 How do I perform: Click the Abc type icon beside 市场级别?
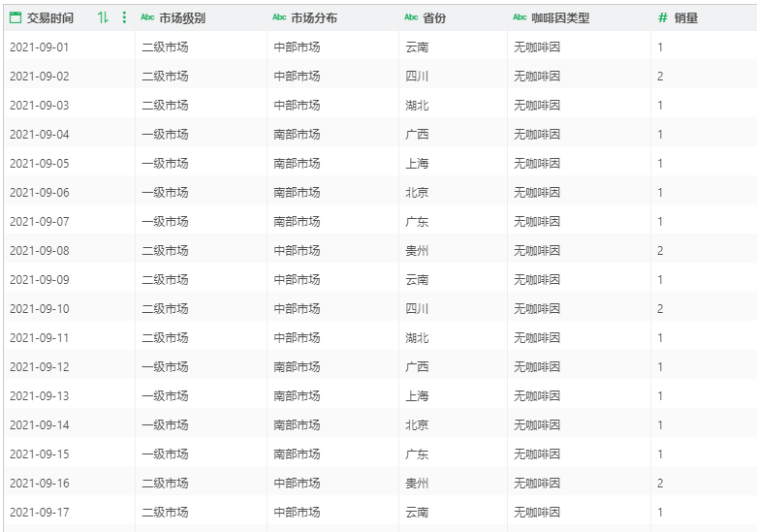pos(147,17)
